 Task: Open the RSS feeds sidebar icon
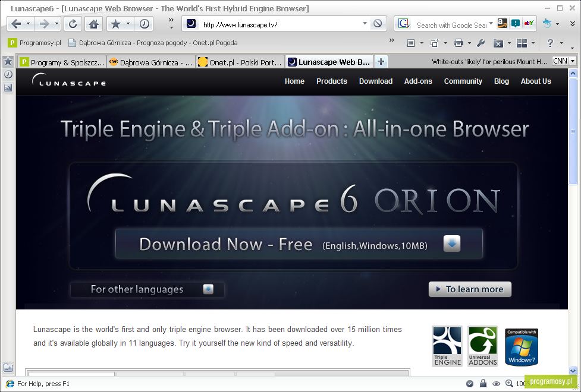tap(8, 88)
